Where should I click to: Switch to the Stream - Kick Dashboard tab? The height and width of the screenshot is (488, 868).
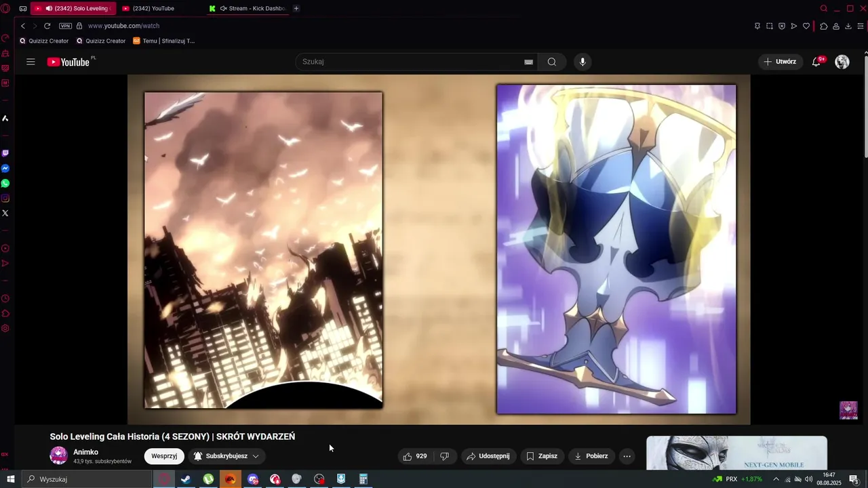(x=247, y=8)
